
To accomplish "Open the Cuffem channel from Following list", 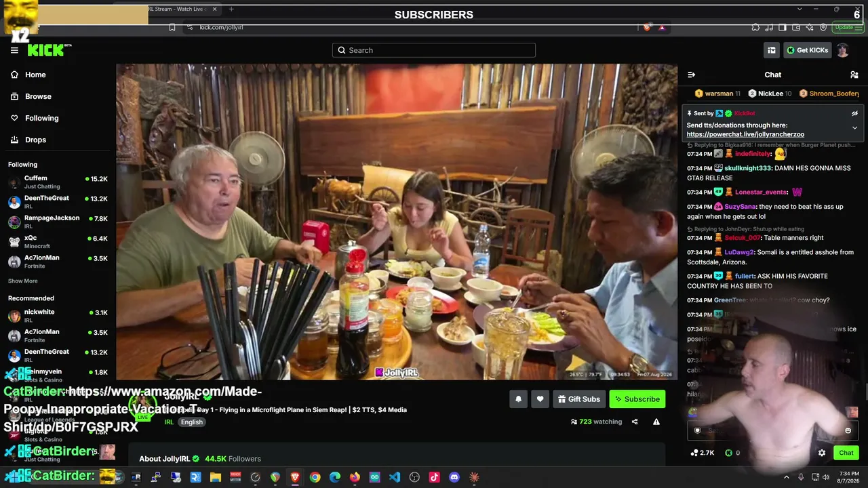I will click(x=58, y=182).
